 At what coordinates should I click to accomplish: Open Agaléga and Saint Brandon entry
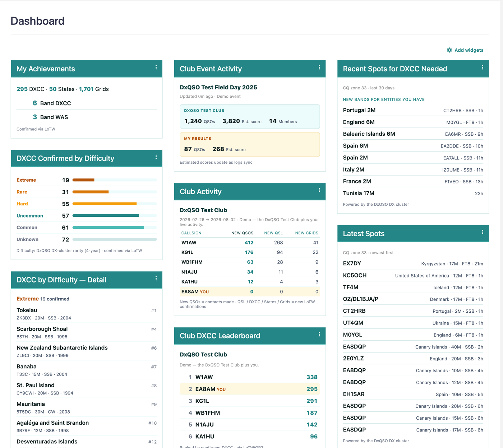coord(87,426)
